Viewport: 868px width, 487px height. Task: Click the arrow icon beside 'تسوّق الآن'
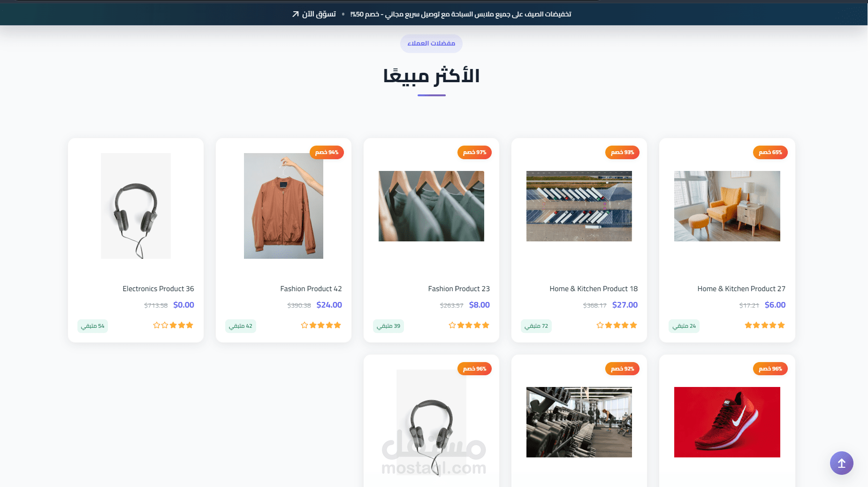(296, 14)
